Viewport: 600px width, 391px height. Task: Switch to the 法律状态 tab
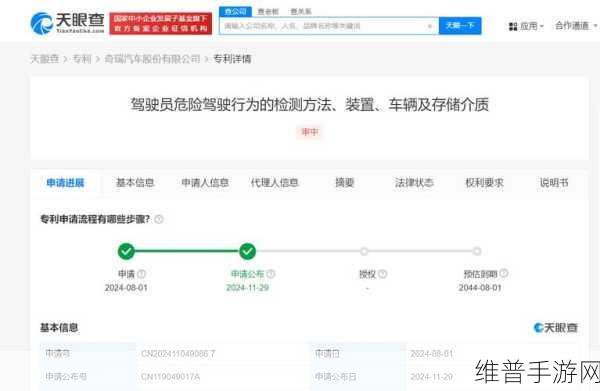[414, 183]
